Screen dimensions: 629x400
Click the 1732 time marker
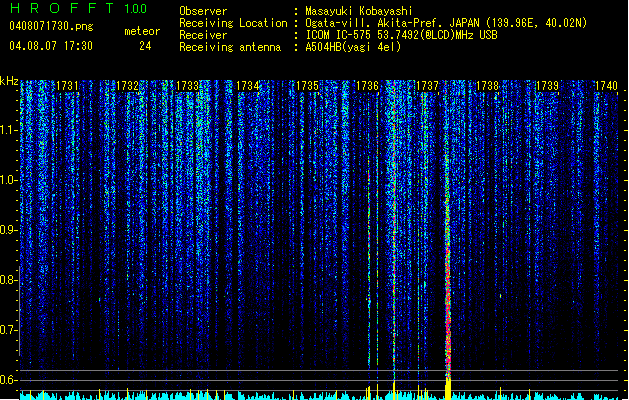click(x=127, y=86)
